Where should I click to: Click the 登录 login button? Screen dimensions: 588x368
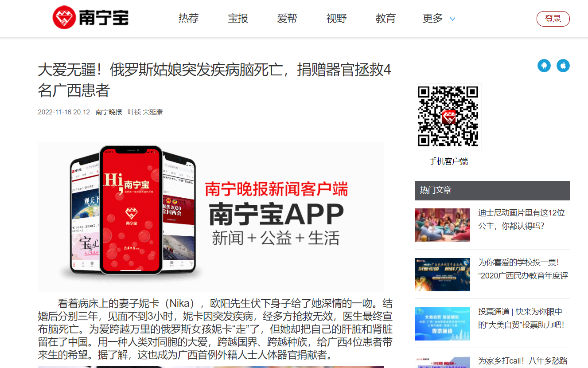tap(553, 19)
